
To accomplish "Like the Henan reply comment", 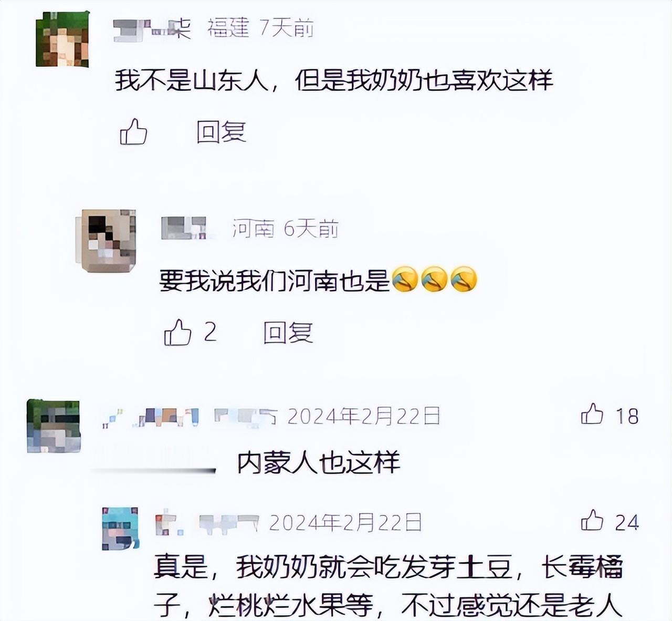I will [178, 332].
